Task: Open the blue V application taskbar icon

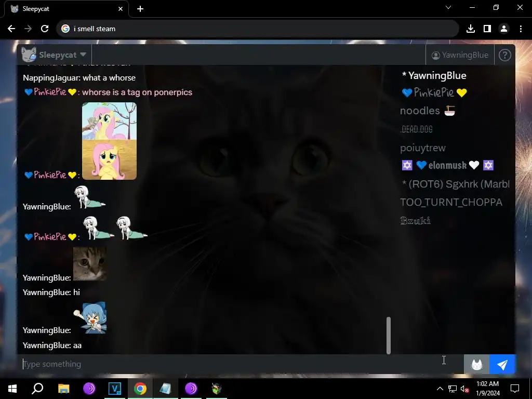Action: 115,389
